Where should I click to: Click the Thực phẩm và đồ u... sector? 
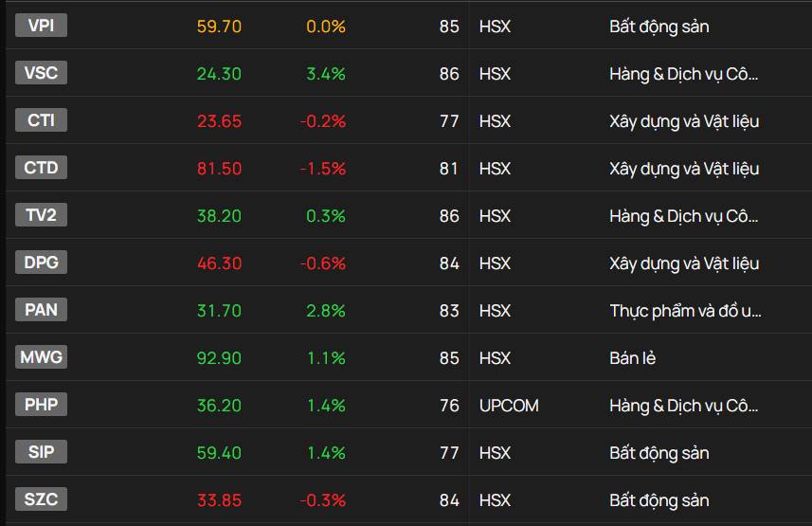pyautogui.click(x=685, y=311)
